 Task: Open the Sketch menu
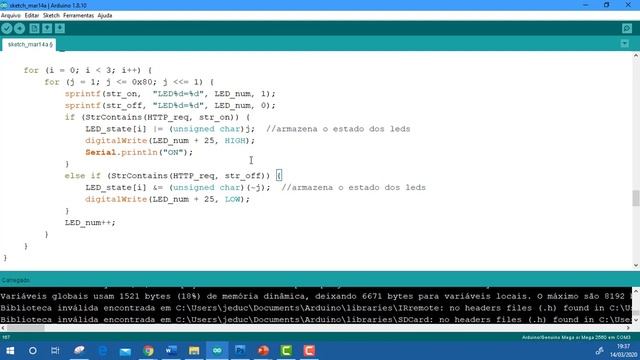[51, 16]
